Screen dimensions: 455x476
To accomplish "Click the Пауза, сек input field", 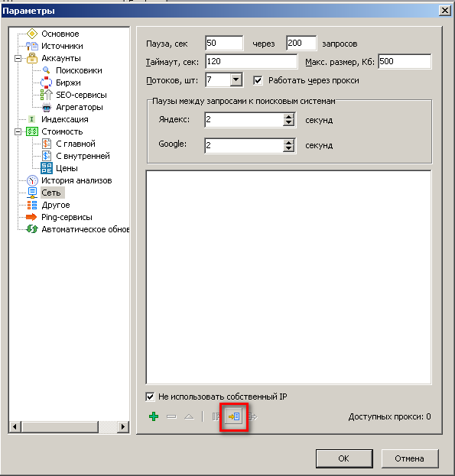I will (224, 43).
